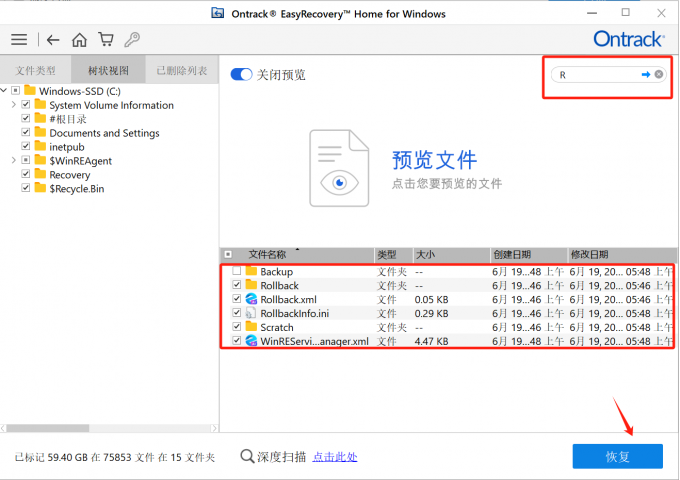Select the #根目录 folder in tree
This screenshot has height=480, width=680.
[x=68, y=119]
